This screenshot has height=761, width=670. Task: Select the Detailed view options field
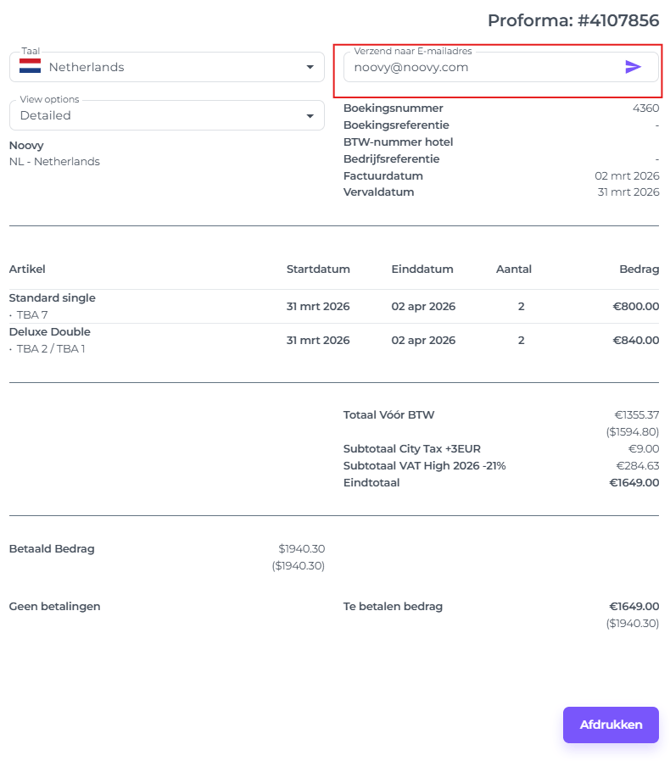(x=150, y=115)
